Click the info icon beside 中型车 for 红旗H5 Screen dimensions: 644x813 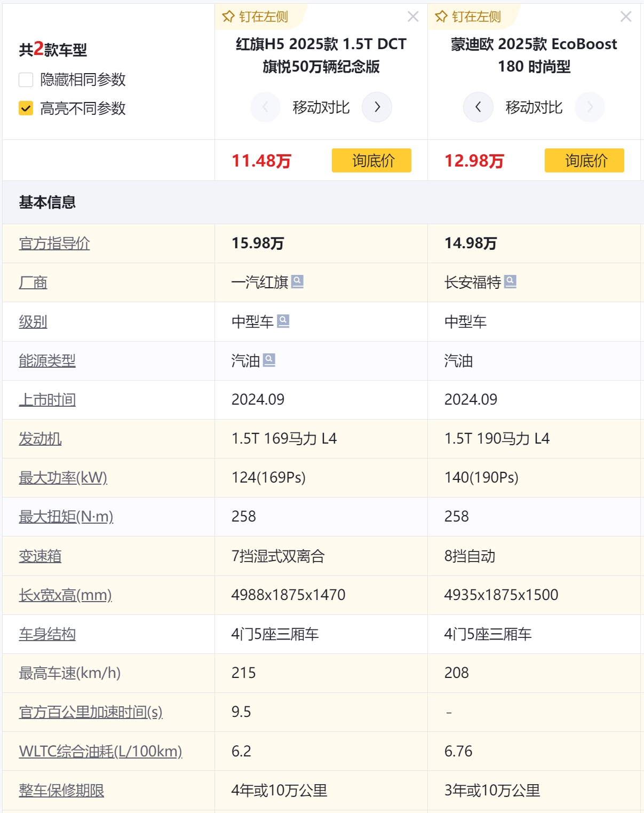coord(283,321)
